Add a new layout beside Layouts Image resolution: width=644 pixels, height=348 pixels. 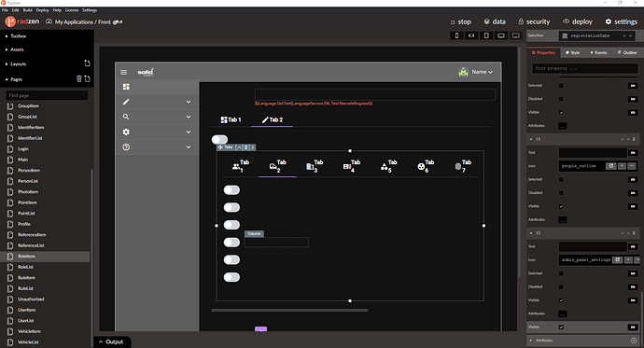tap(87, 63)
